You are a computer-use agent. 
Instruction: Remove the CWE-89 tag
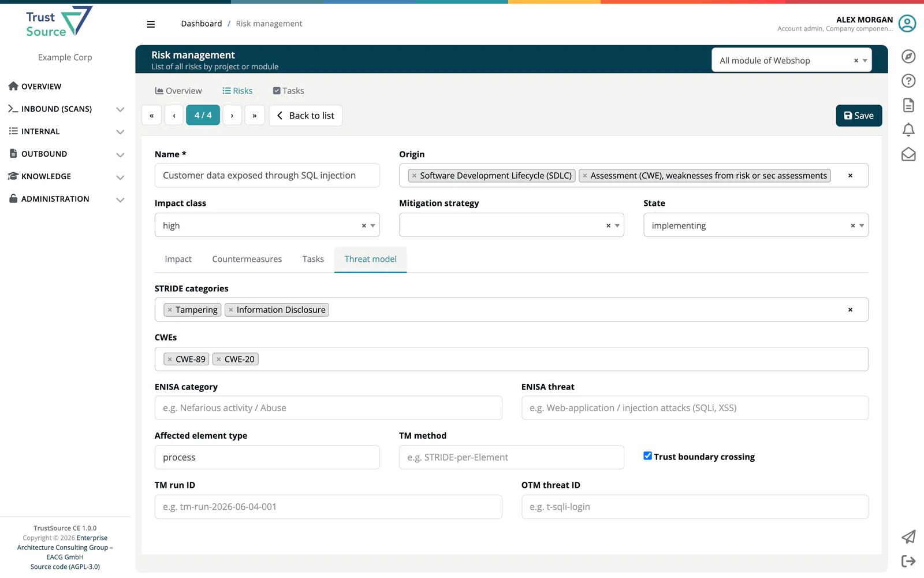pos(170,360)
